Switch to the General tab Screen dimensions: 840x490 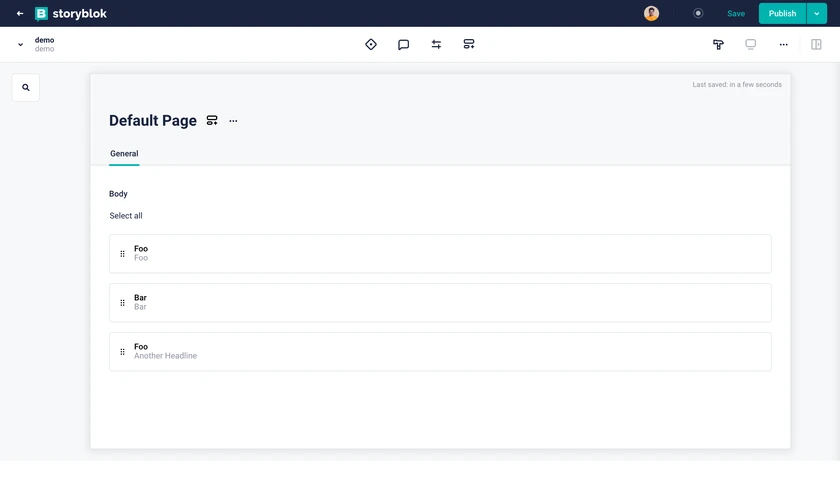pyautogui.click(x=124, y=154)
